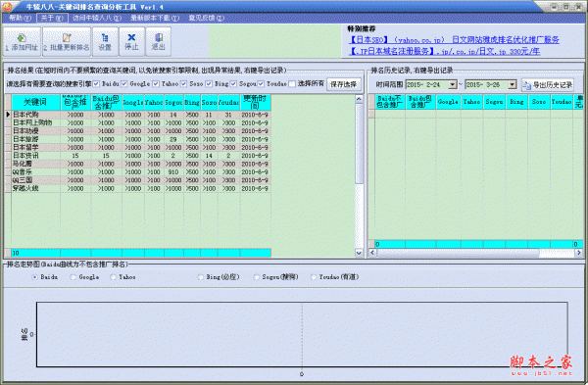Click Sogou rank 910 in QQ音乐 row

173,172
